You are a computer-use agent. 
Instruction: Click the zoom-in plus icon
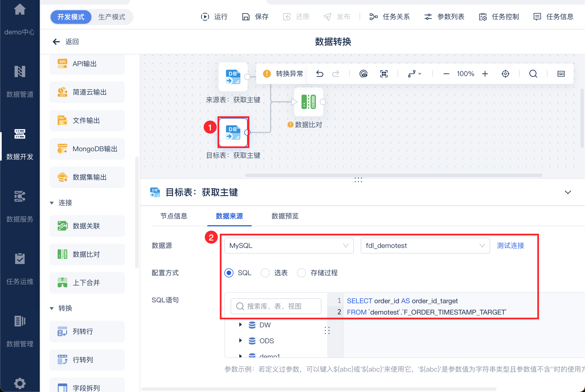coord(485,74)
